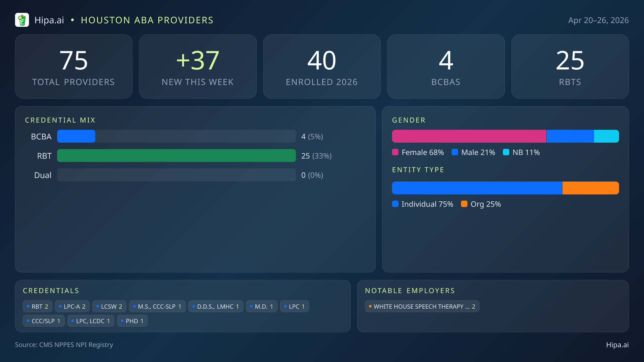
Task: Click the orange Org legend marker
Action: coord(465,204)
